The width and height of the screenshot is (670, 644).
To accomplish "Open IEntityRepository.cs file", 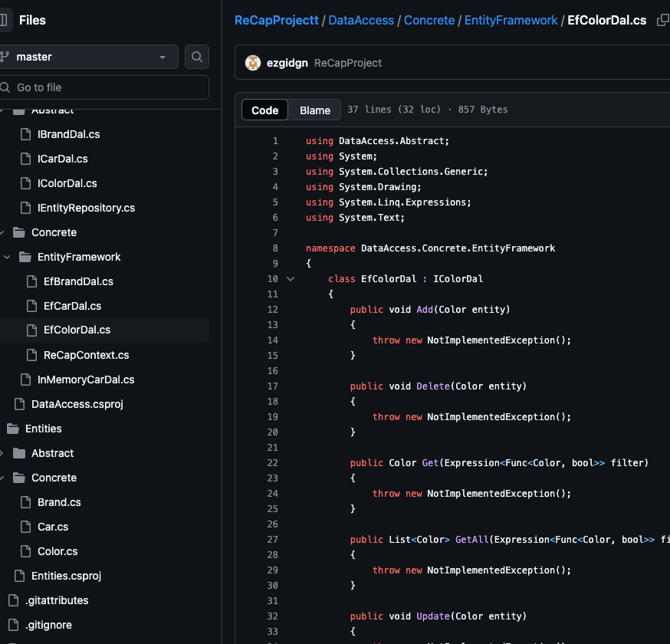I will click(x=86, y=208).
